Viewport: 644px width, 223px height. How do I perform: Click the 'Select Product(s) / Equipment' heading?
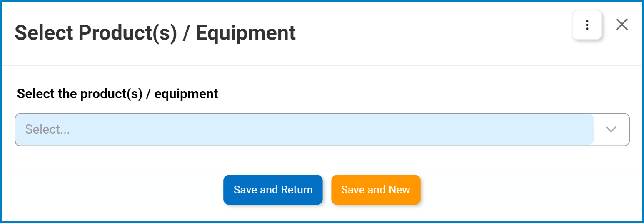(x=155, y=33)
